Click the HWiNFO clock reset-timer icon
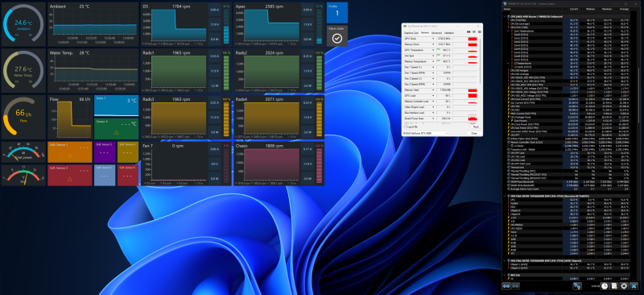644x295 pixels. [x=605, y=286]
